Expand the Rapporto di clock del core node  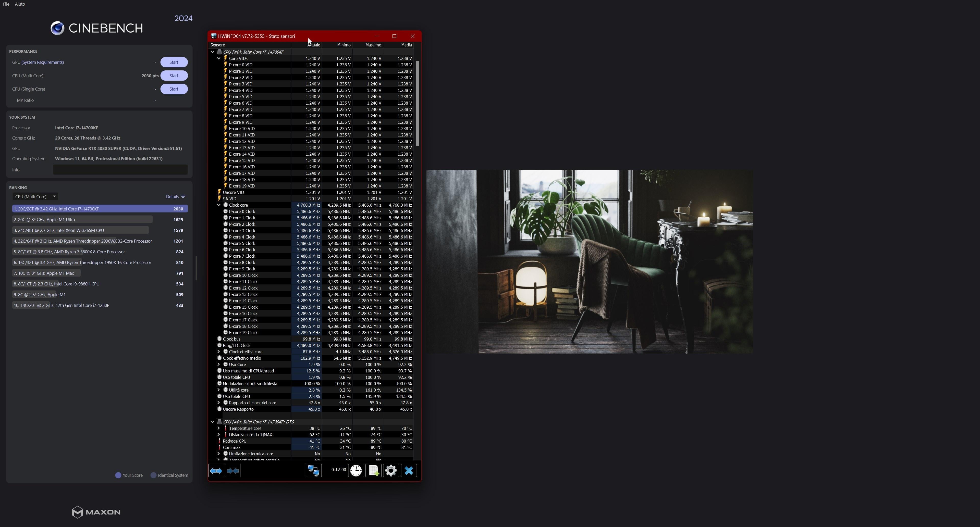[219, 403]
